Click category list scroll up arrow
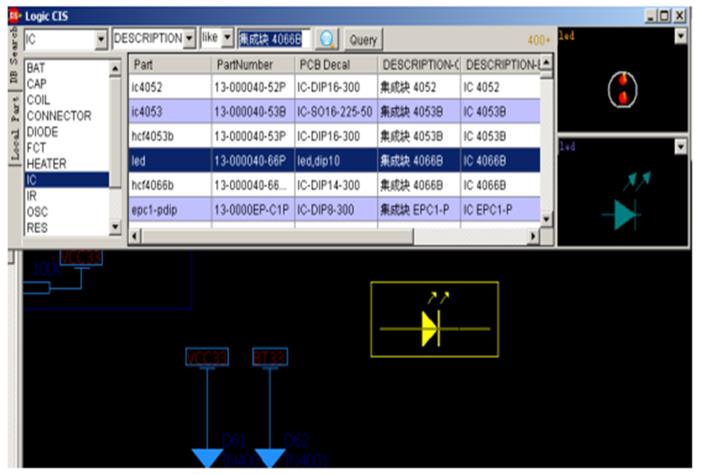This screenshot has height=475, width=701. tap(115, 68)
